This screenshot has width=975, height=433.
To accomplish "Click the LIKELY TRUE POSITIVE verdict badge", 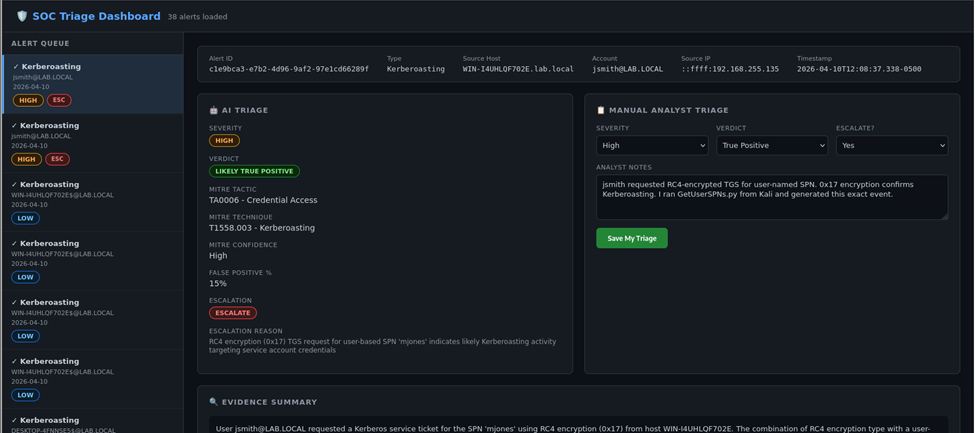I will click(x=254, y=171).
